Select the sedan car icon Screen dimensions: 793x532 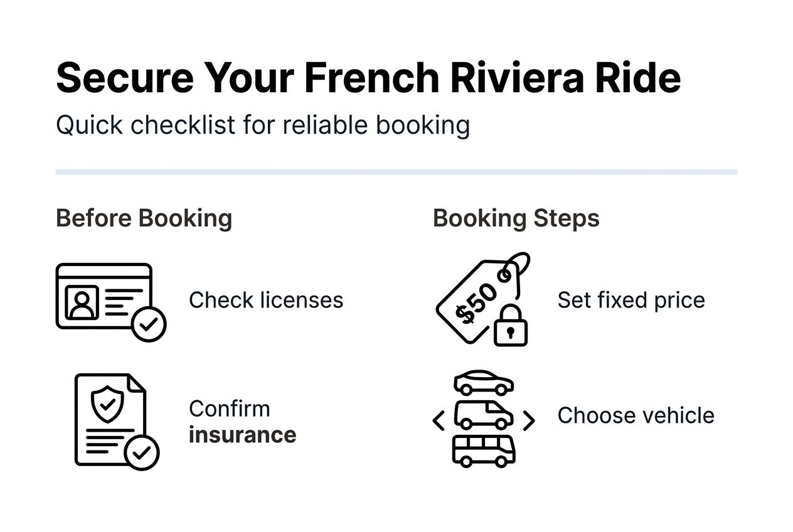[x=484, y=382]
